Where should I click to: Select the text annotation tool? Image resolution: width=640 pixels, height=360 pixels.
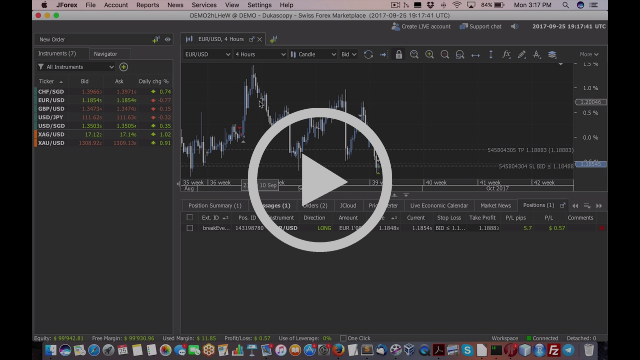537,54
